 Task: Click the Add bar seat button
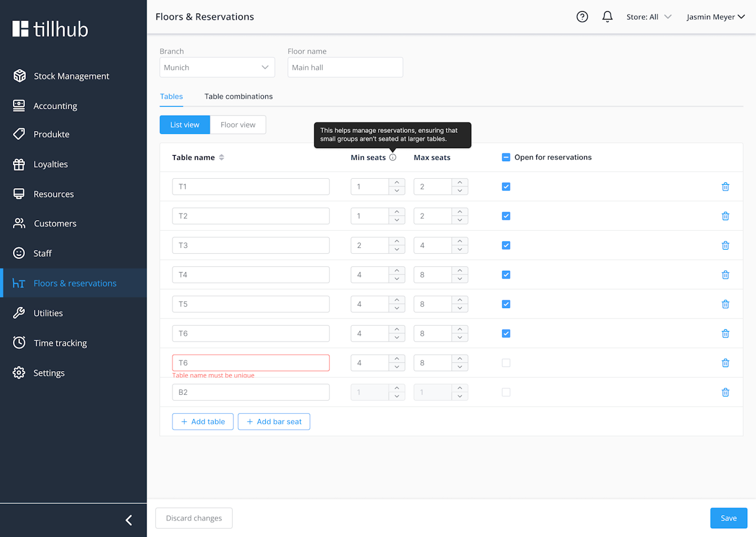coord(274,421)
